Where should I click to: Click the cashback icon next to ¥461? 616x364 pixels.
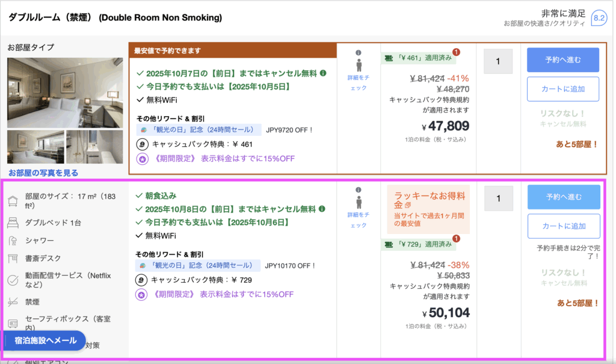click(141, 144)
